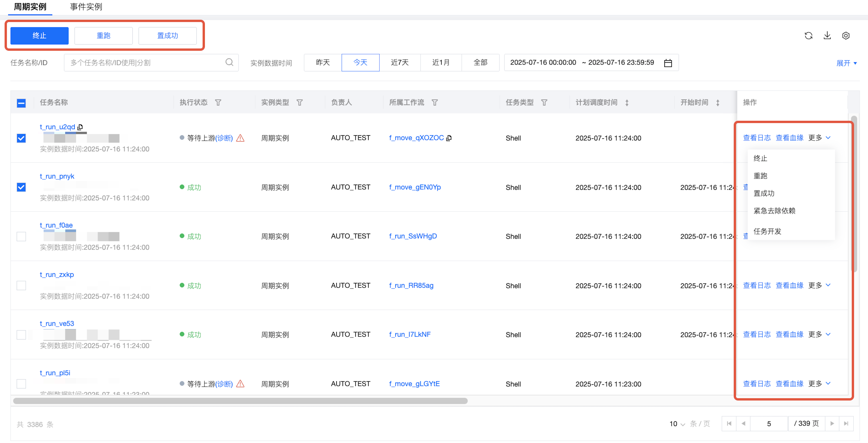Select the 全部 time range
Viewport: 868px width, 443px height.
(481, 62)
